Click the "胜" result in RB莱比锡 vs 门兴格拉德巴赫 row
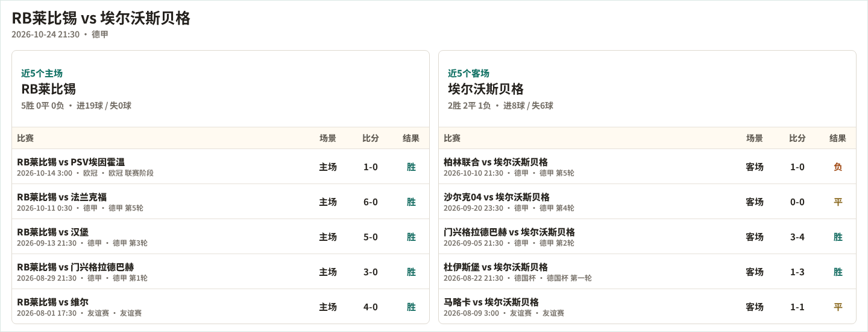868x332 pixels. (411, 272)
